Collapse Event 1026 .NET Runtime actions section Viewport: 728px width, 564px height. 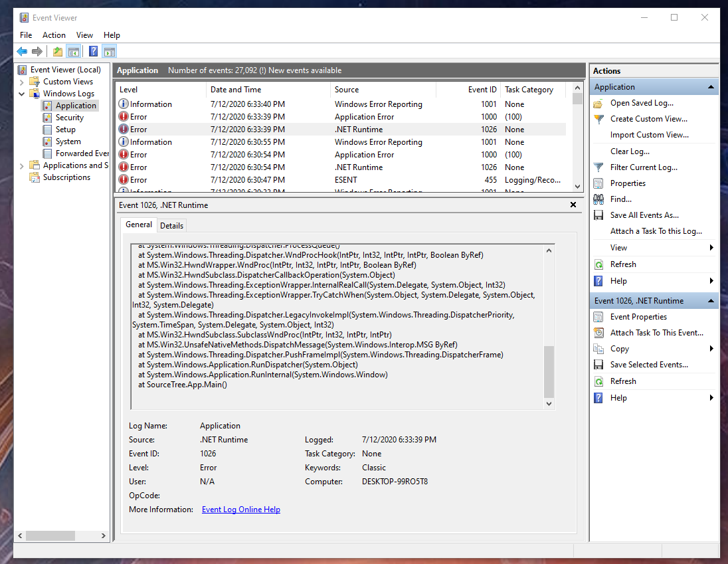point(710,301)
